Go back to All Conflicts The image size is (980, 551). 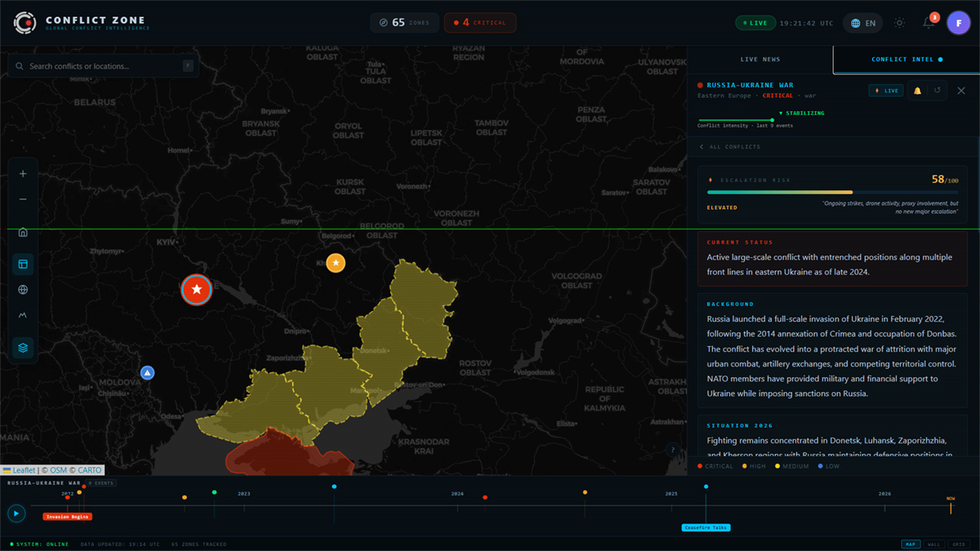coord(729,147)
